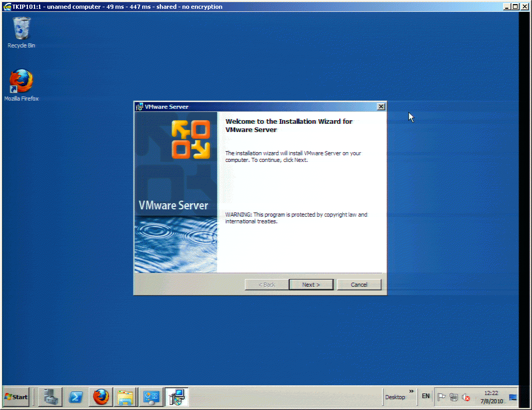Open the Recycle Bin desktop icon
The image size is (532, 410).
(21, 32)
